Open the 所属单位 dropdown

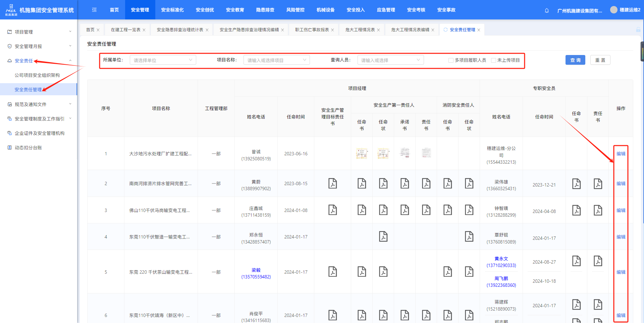pyautogui.click(x=163, y=60)
